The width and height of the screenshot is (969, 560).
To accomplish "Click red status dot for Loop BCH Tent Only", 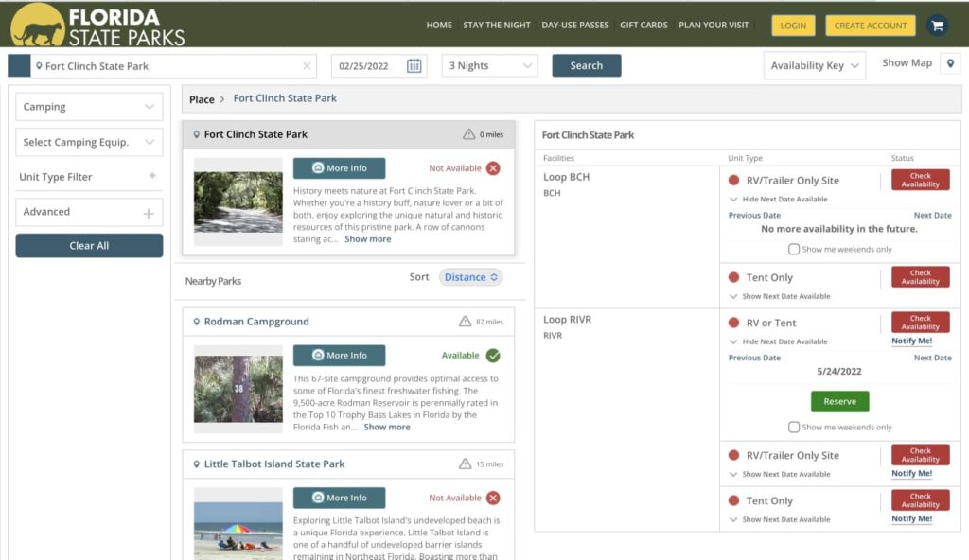I will pos(733,277).
